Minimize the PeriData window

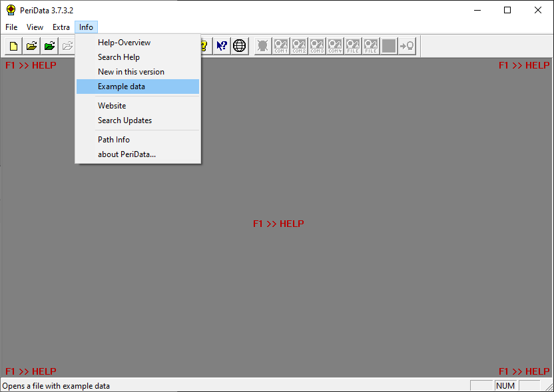[x=477, y=10]
